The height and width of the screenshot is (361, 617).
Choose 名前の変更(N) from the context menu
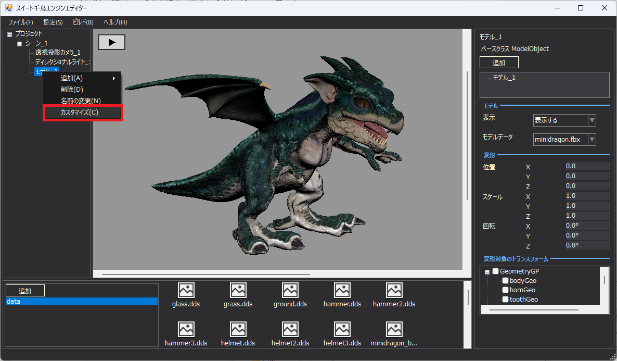click(82, 101)
